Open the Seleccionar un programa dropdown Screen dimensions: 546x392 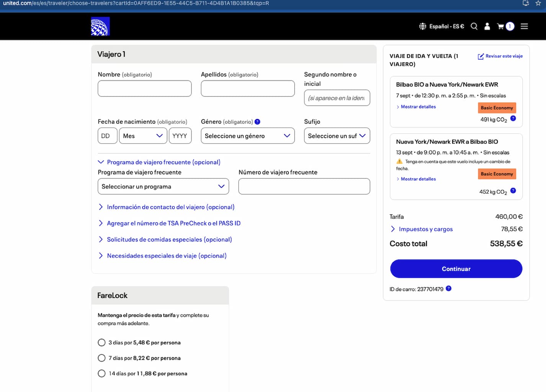tap(163, 186)
